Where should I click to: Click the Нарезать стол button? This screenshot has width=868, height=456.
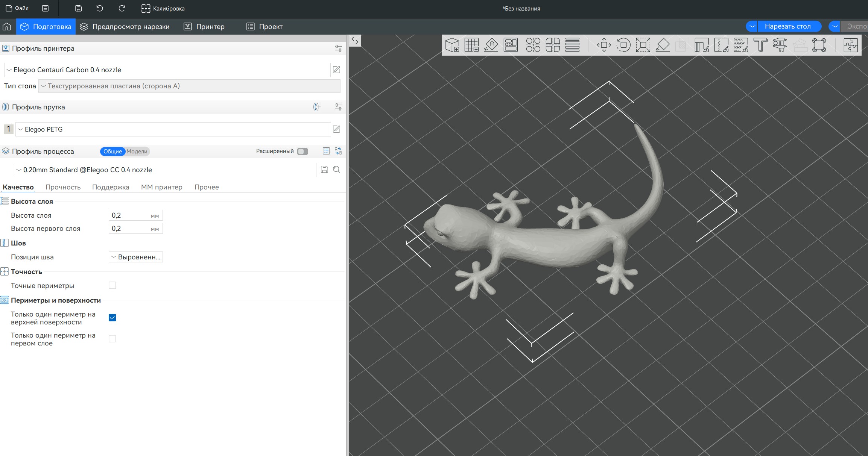point(787,26)
